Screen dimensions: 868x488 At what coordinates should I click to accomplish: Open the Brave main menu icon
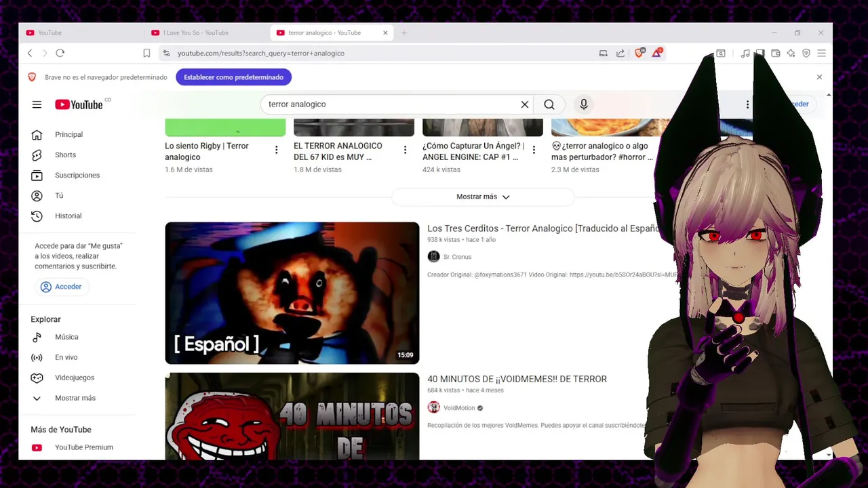[x=821, y=53]
